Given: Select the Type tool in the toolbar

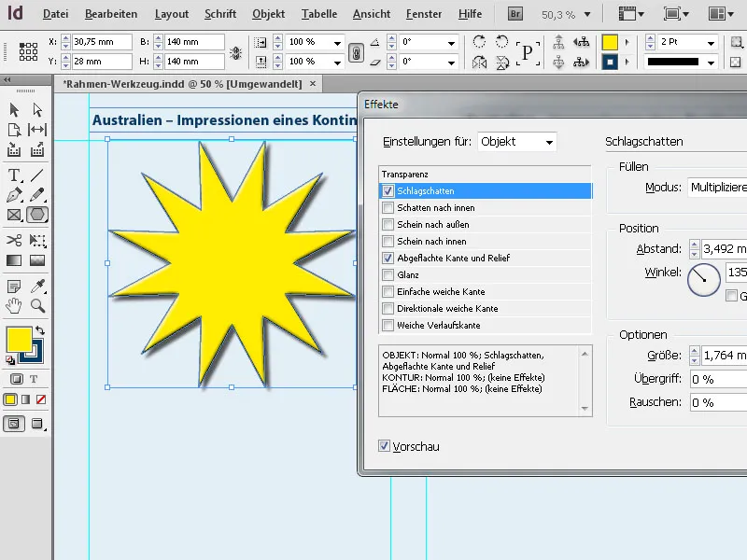Looking at the screenshot, I should tap(12, 175).
